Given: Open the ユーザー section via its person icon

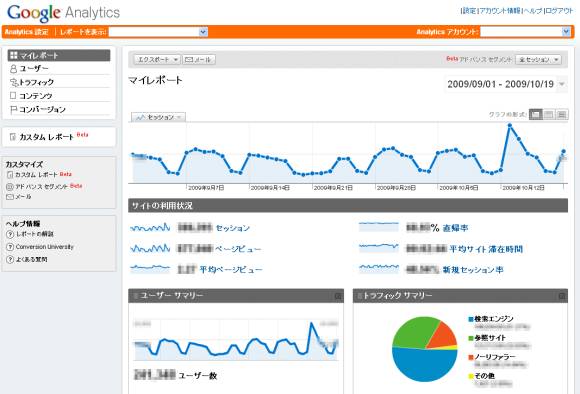Looking at the screenshot, I should (x=13, y=69).
